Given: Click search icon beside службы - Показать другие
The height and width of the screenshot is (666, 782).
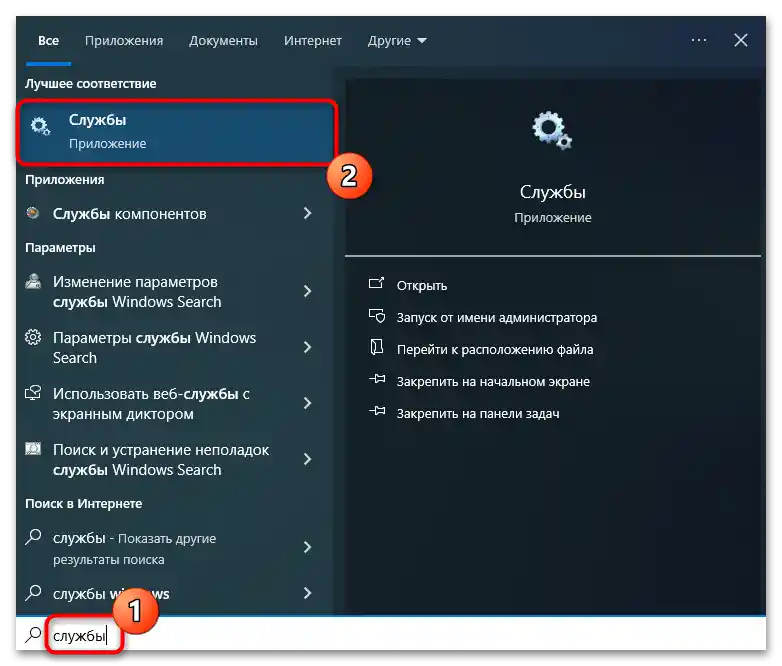Looking at the screenshot, I should click(x=33, y=538).
